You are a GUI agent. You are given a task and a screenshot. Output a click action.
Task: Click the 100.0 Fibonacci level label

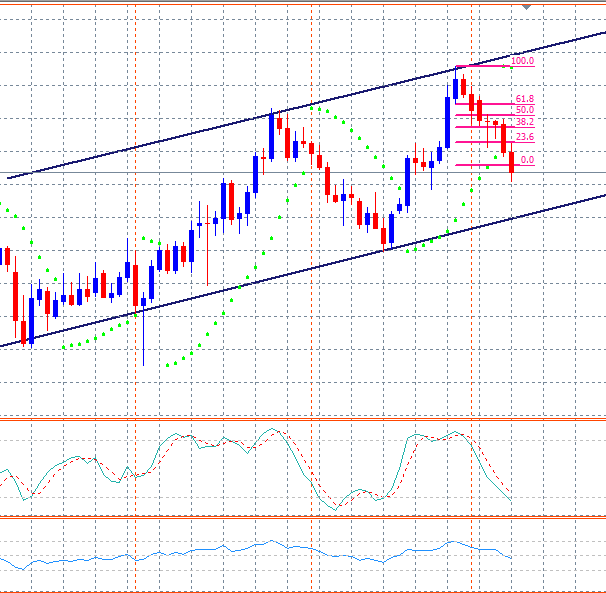[523, 61]
